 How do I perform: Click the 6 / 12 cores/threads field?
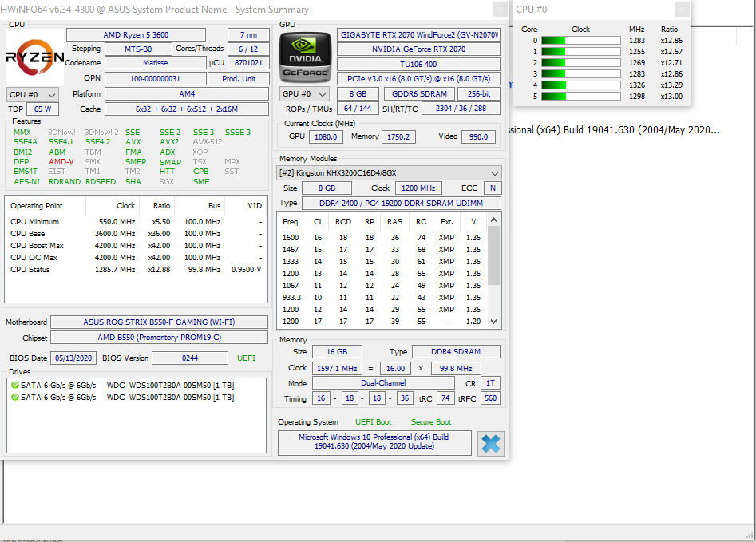(x=248, y=49)
